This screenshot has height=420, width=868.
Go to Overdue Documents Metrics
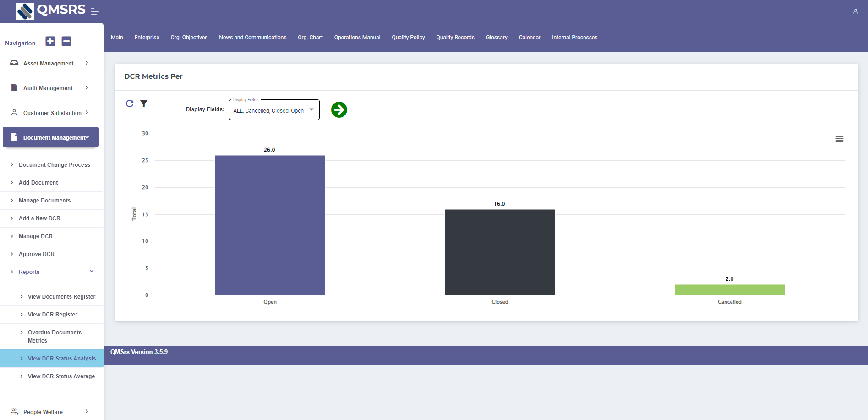tap(55, 336)
